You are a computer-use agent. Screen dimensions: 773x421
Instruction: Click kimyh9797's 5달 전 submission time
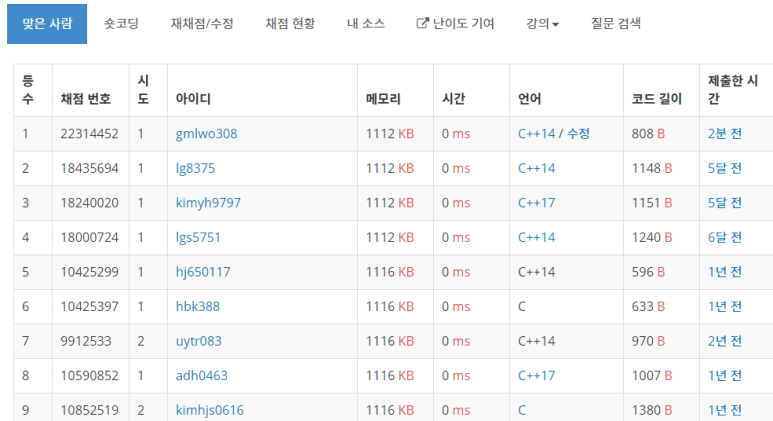pyautogui.click(x=725, y=203)
